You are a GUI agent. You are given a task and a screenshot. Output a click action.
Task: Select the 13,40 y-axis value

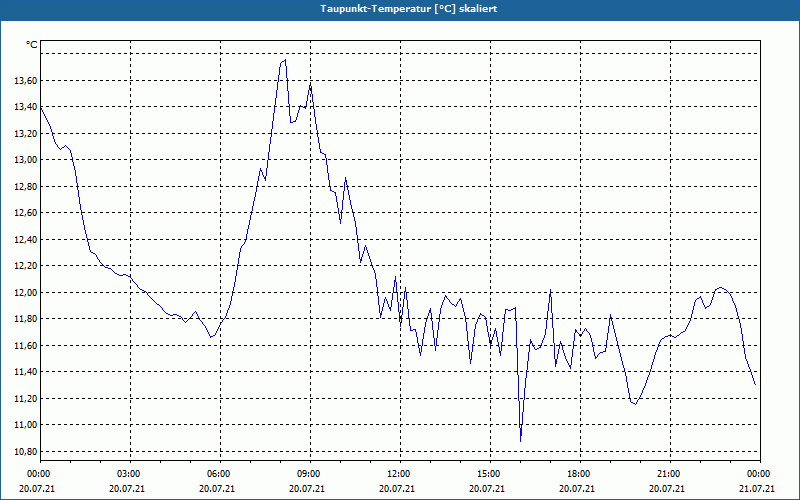(26, 107)
